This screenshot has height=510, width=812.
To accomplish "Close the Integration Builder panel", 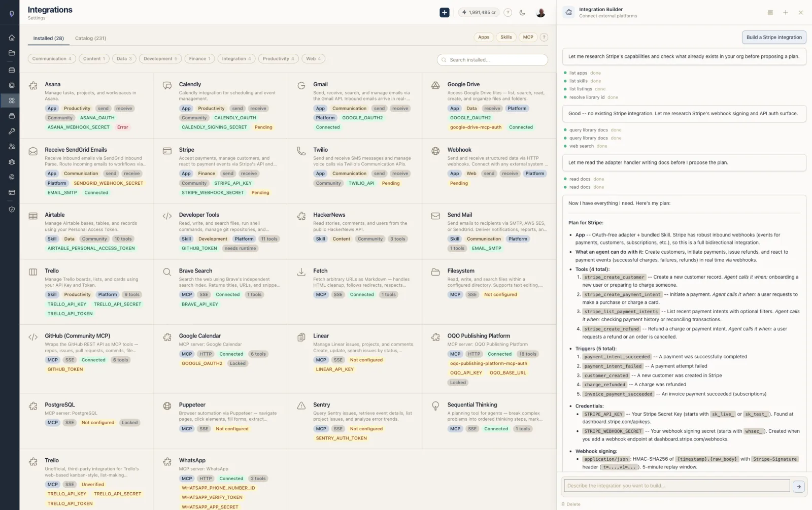I will coord(801,13).
